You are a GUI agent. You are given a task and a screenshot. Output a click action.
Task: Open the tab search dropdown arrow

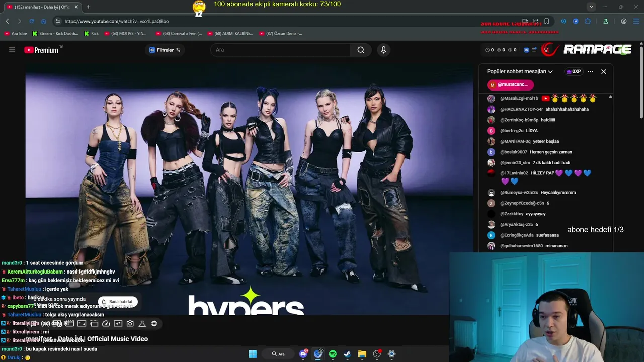(591, 7)
